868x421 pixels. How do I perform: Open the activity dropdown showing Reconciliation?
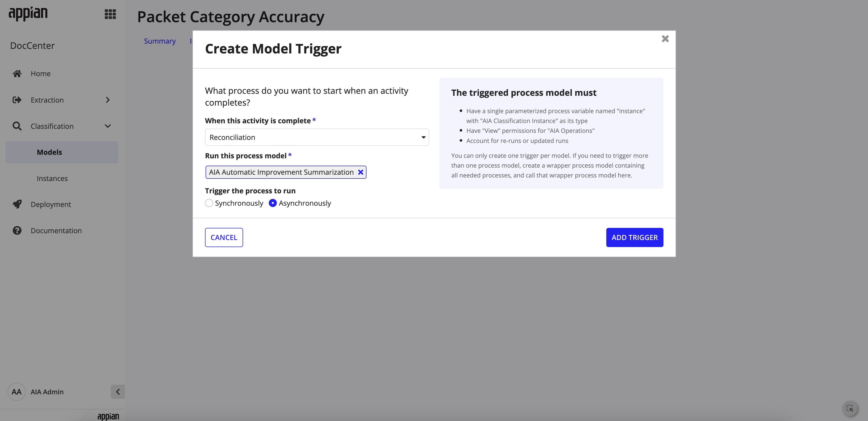point(317,137)
